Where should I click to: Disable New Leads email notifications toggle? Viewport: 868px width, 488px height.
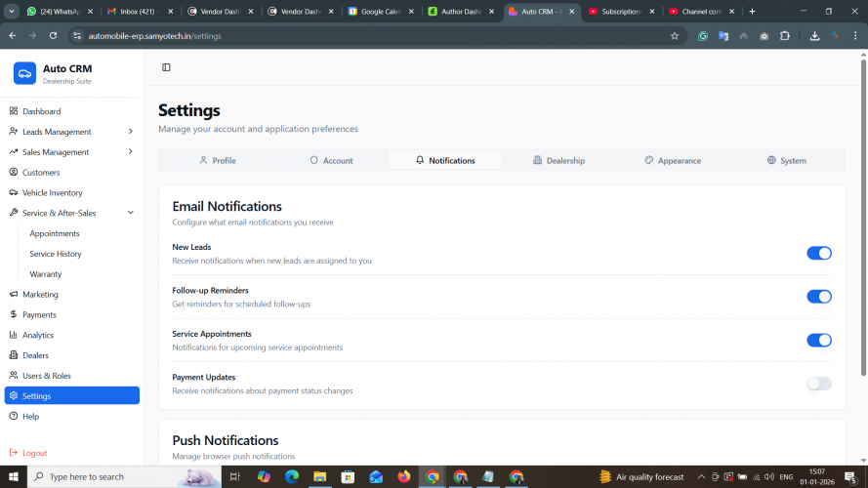tap(819, 254)
